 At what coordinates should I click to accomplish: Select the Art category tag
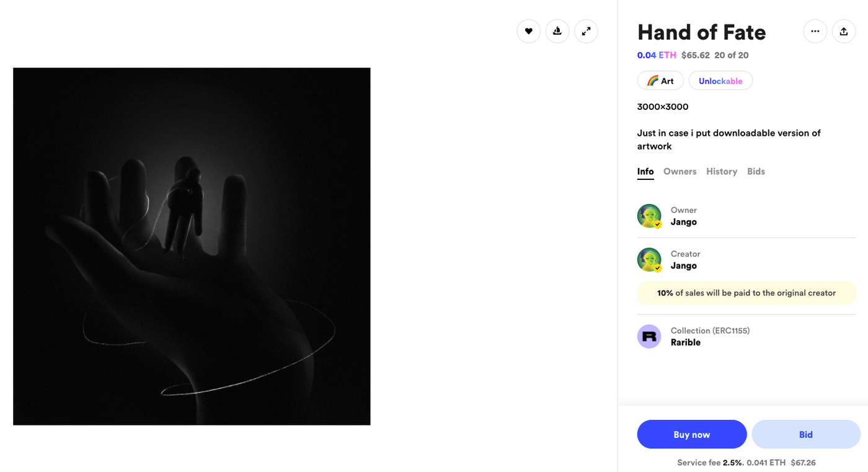660,81
